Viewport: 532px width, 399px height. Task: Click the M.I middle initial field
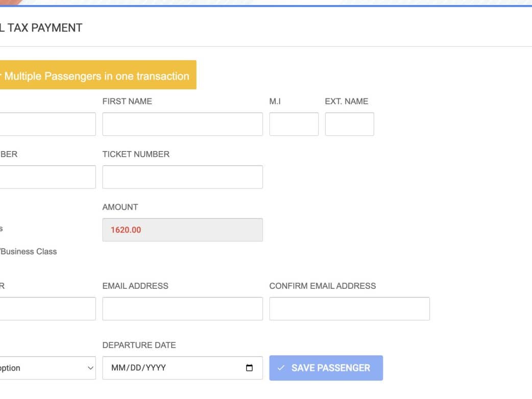point(294,124)
